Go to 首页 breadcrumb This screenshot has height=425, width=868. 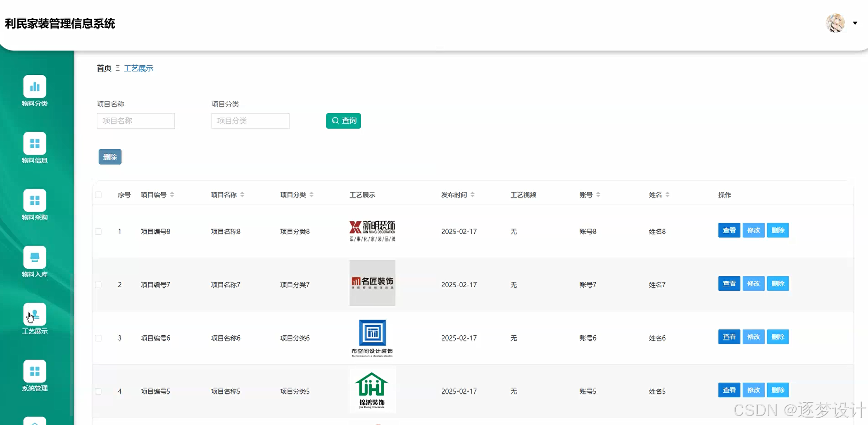click(104, 68)
